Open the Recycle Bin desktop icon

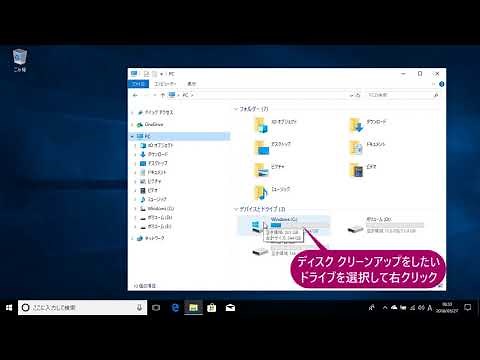point(20,61)
